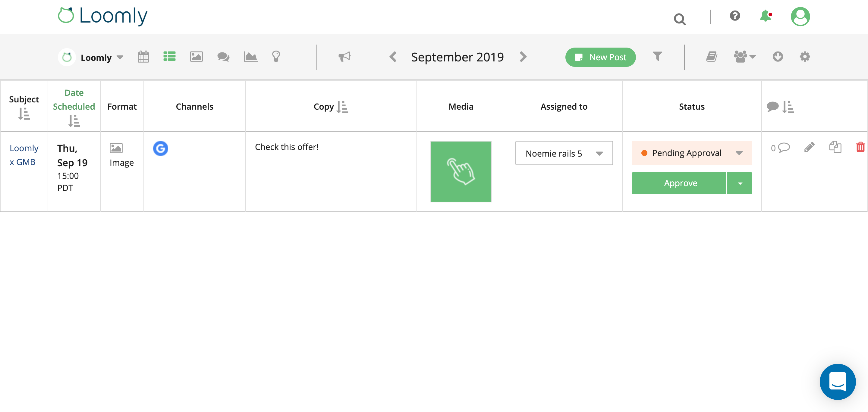Image resolution: width=868 pixels, height=412 pixels.
Task: Click the Post Ideas lightbulb icon
Action: 276,57
